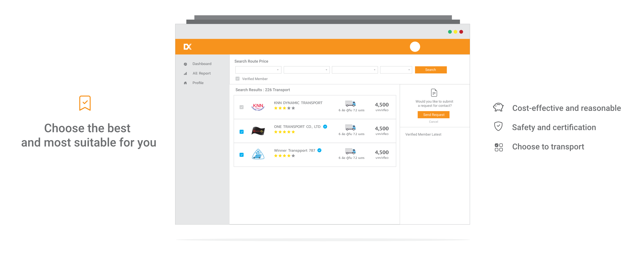Viewport: 644px width, 254px height.
Task: Click the white round profile avatar
Action: [415, 47]
